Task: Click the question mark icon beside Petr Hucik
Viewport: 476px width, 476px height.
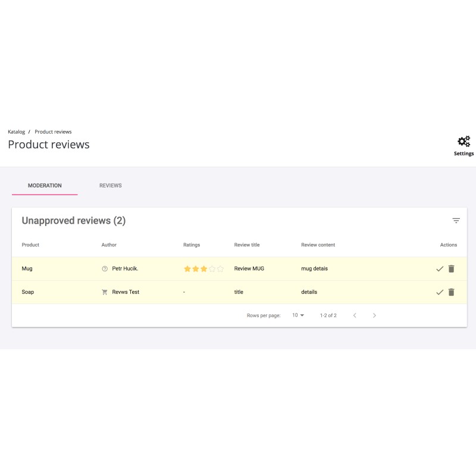Action: pyautogui.click(x=105, y=269)
